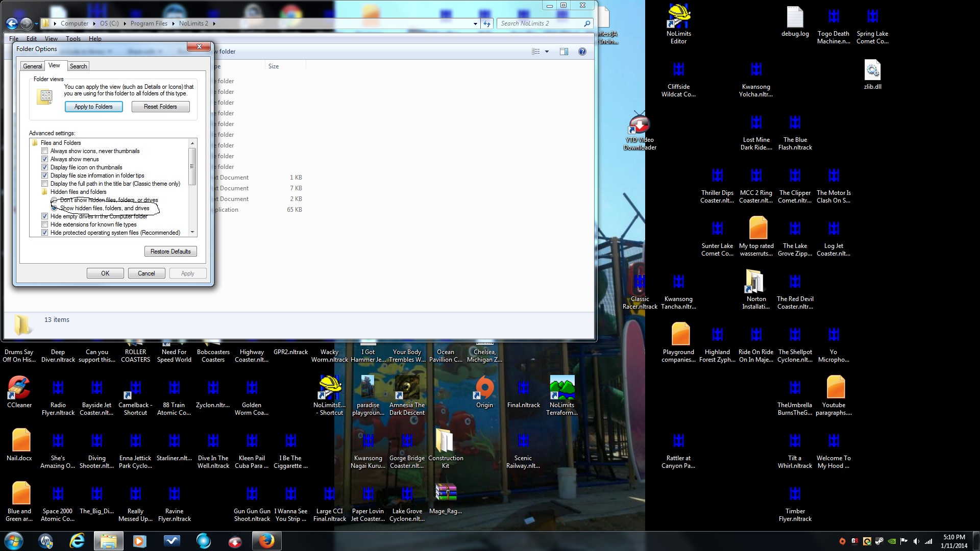Click the Size column header
This screenshot has height=551, width=980.
tap(285, 66)
